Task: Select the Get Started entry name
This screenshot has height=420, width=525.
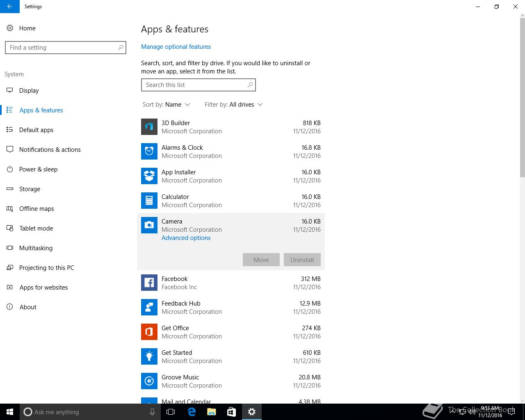Action: (177, 353)
